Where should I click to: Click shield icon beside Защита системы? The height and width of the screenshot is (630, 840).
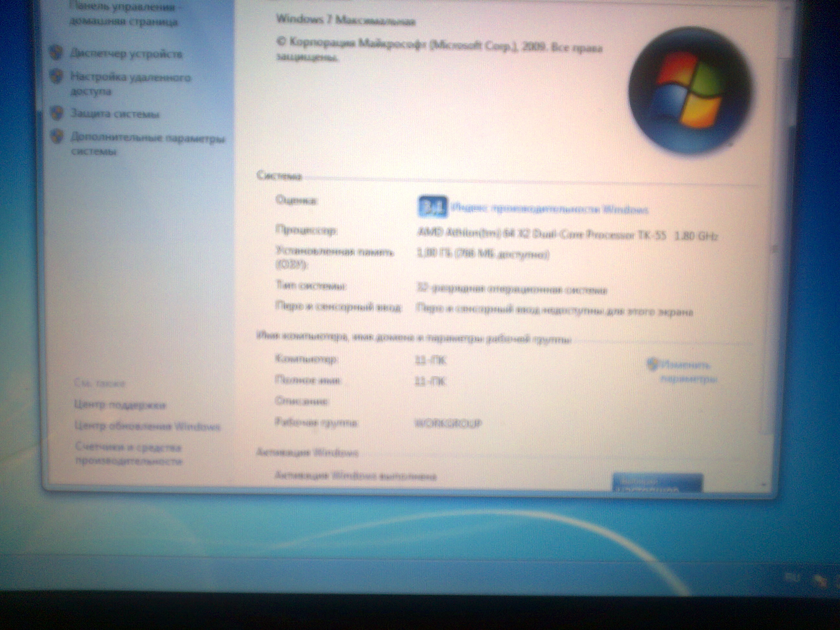57,113
